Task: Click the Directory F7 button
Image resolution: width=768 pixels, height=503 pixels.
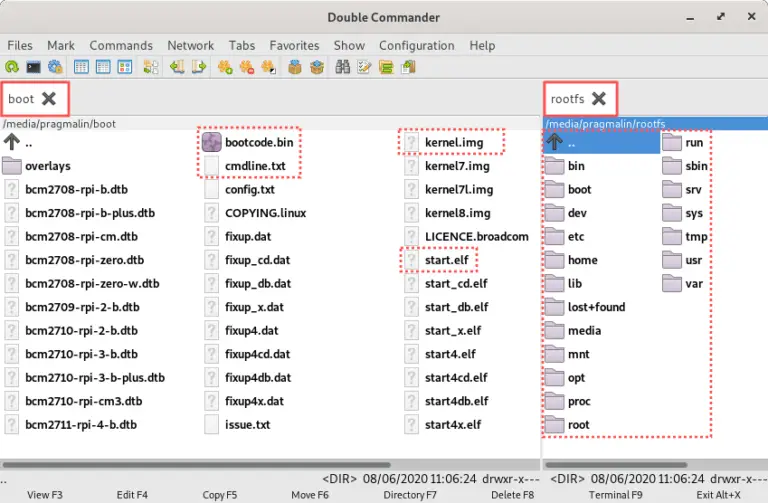Action: pos(410,495)
